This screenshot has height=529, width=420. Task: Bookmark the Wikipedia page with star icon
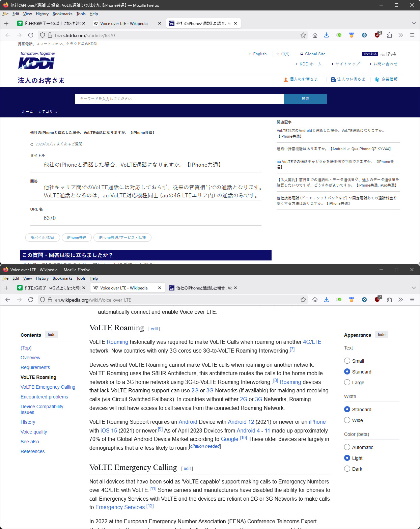(x=303, y=300)
